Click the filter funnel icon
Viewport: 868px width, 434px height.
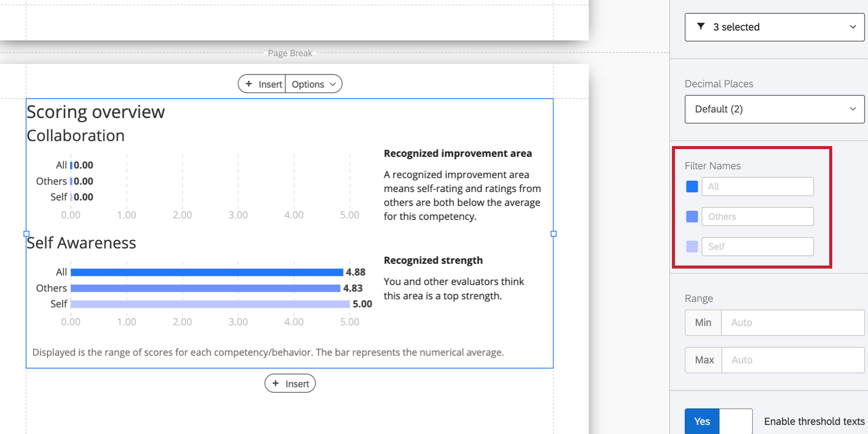(701, 27)
